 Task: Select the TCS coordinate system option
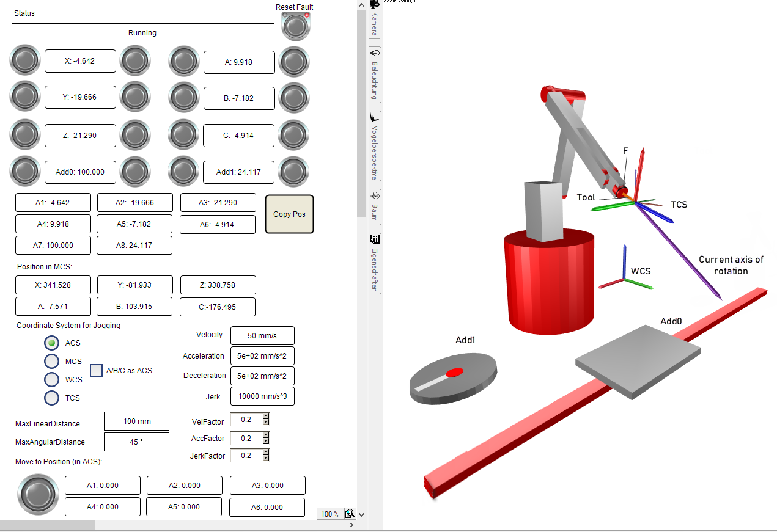pyautogui.click(x=53, y=398)
